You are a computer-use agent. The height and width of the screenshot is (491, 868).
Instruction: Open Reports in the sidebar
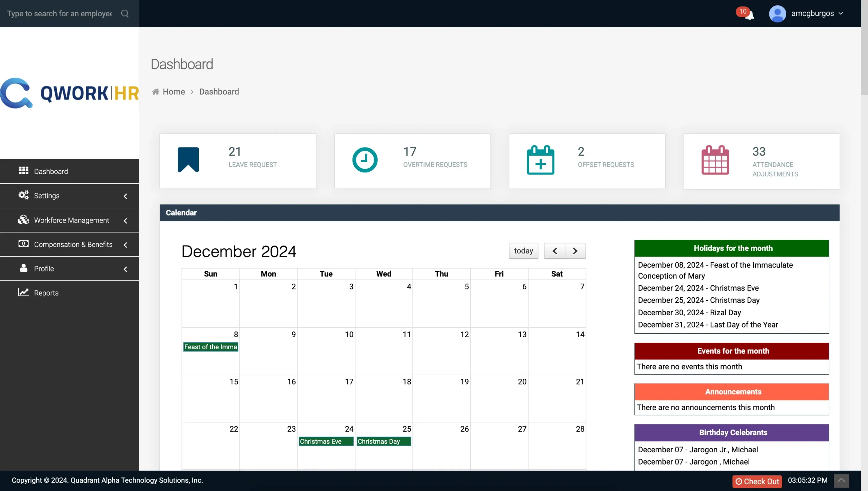coord(46,293)
